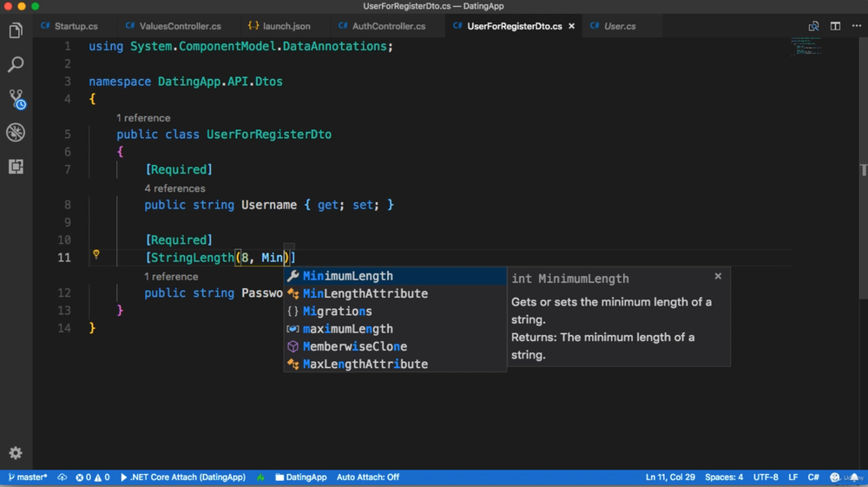Choose MinLengthAttribute from the suggestion list
The height and width of the screenshot is (487, 868).
click(x=395, y=294)
